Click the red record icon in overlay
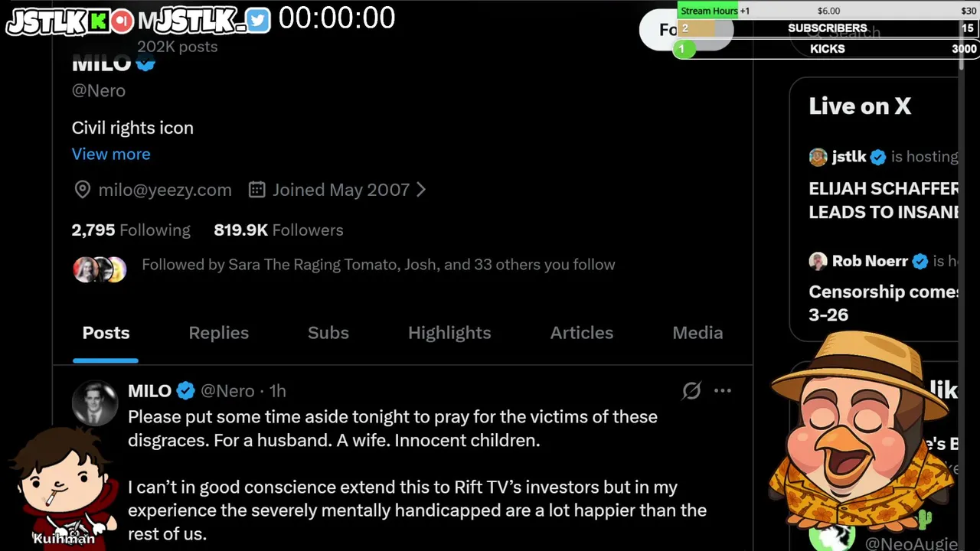Screen dimensions: 980x551 tap(122, 21)
